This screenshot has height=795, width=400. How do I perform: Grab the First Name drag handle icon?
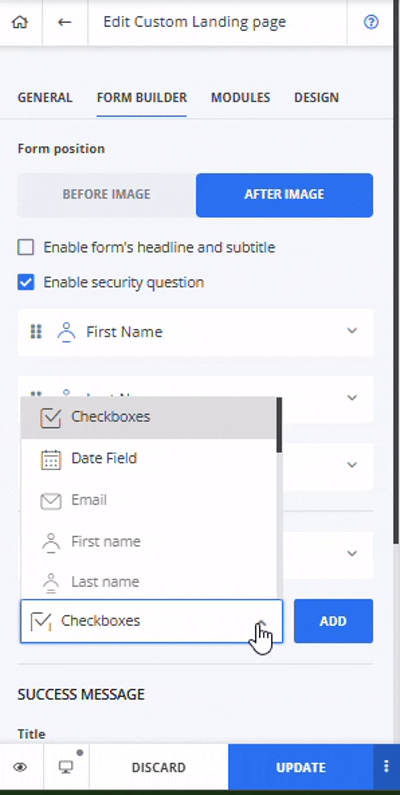point(35,332)
